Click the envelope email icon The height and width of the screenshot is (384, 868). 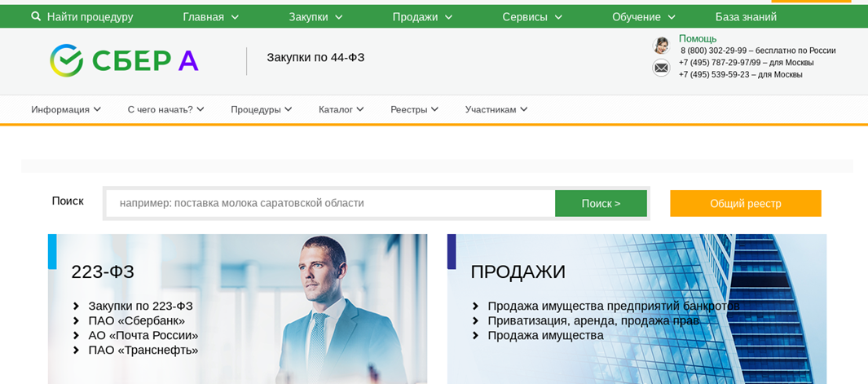click(x=661, y=68)
